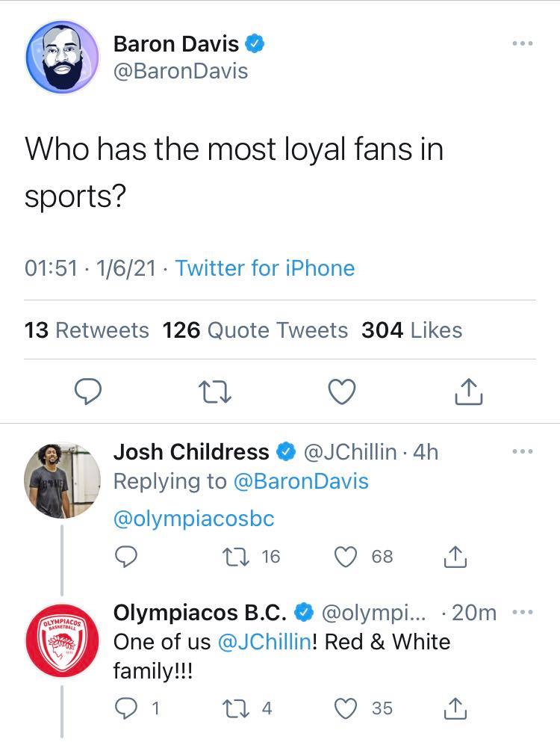The image size is (560, 754).
Task: Open more options on Olympiacos B.C. reply
Action: pos(523,612)
